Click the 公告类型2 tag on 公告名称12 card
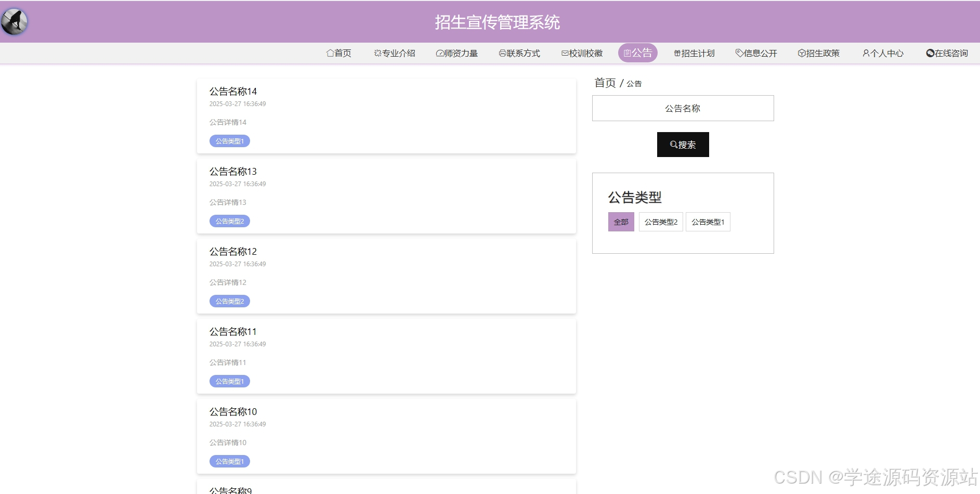This screenshot has width=980, height=494. click(x=230, y=302)
